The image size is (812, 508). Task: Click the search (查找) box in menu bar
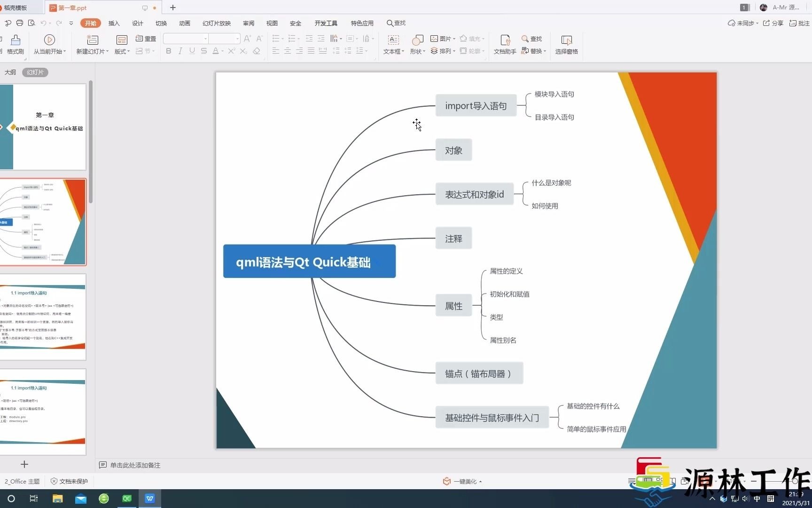pos(396,23)
